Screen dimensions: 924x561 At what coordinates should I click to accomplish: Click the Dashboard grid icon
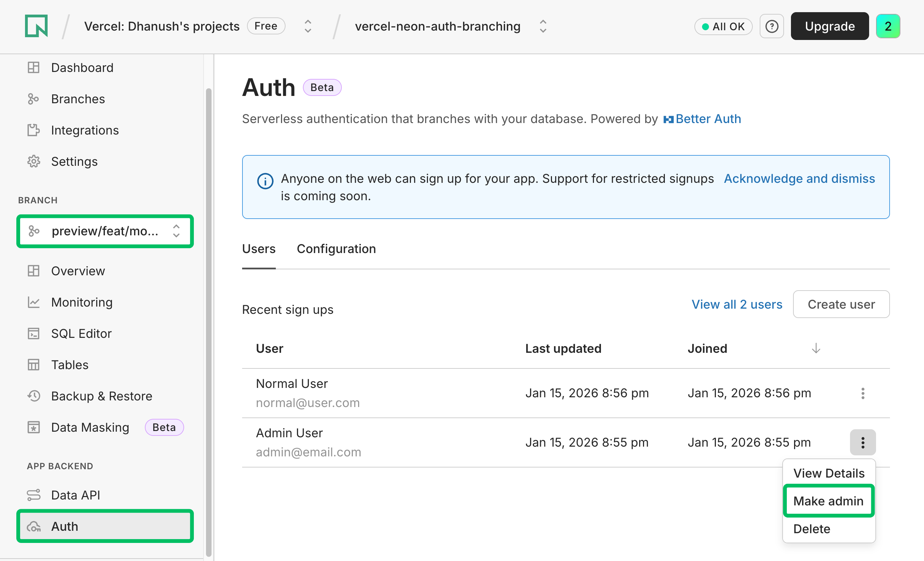(x=33, y=67)
